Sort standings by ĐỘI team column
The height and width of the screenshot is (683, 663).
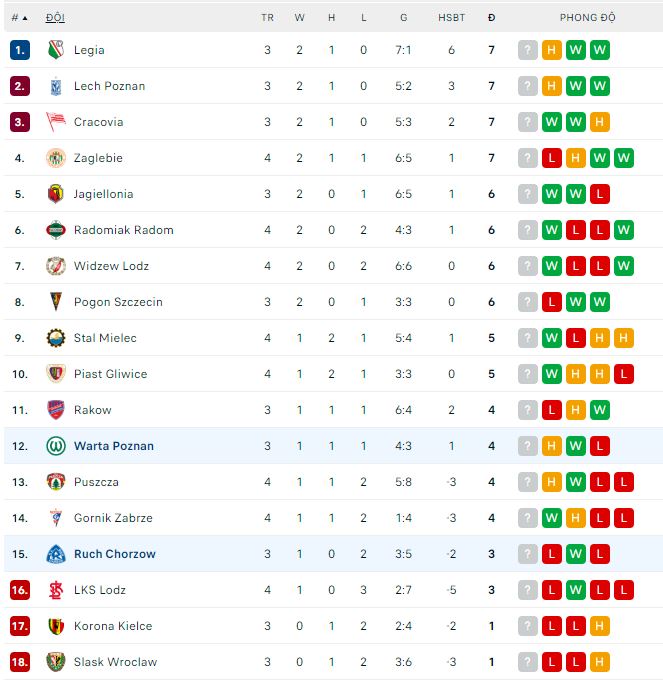click(55, 17)
